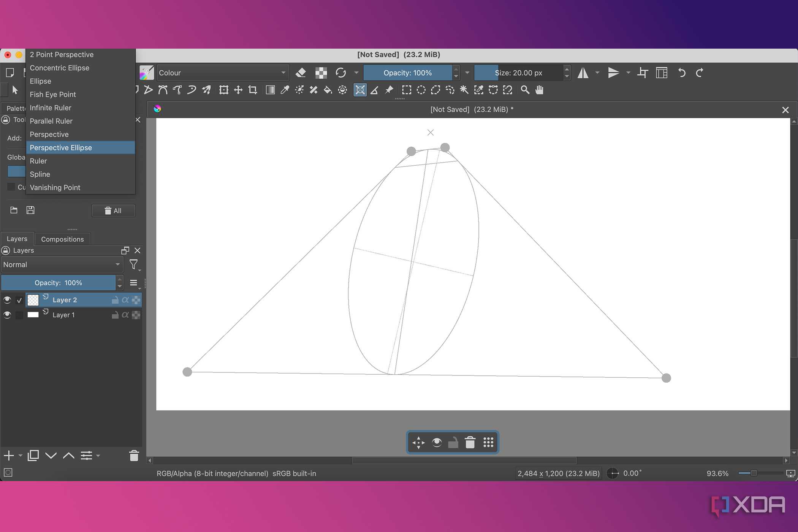Viewport: 798px width, 532px height.
Task: Toggle alpha inheritance on Layer 1
Action: (125, 315)
